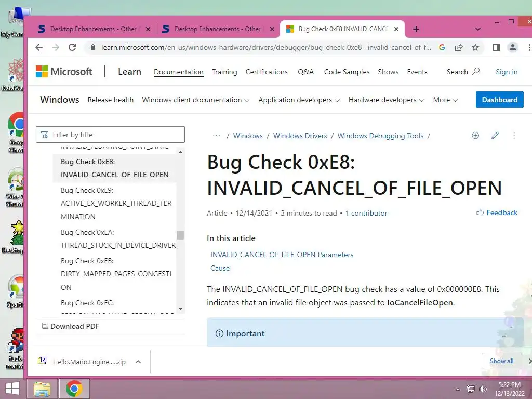Click the padlock site info icon
This screenshot has height=399, width=532.
pyautogui.click(x=92, y=47)
